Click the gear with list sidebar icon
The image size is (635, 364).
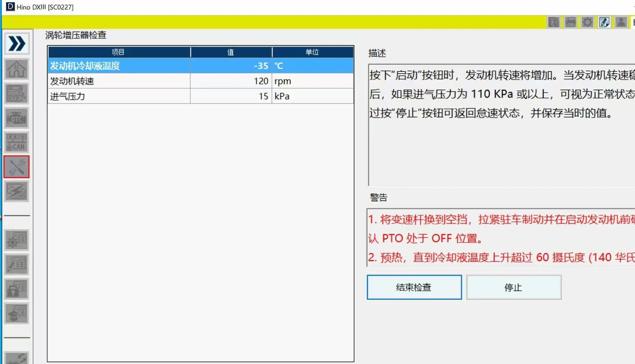pos(17,240)
